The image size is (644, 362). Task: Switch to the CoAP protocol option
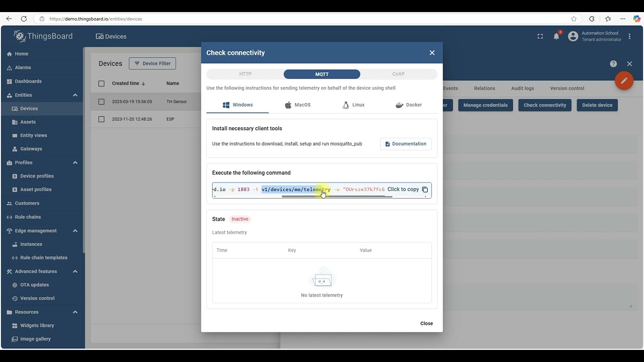click(398, 74)
